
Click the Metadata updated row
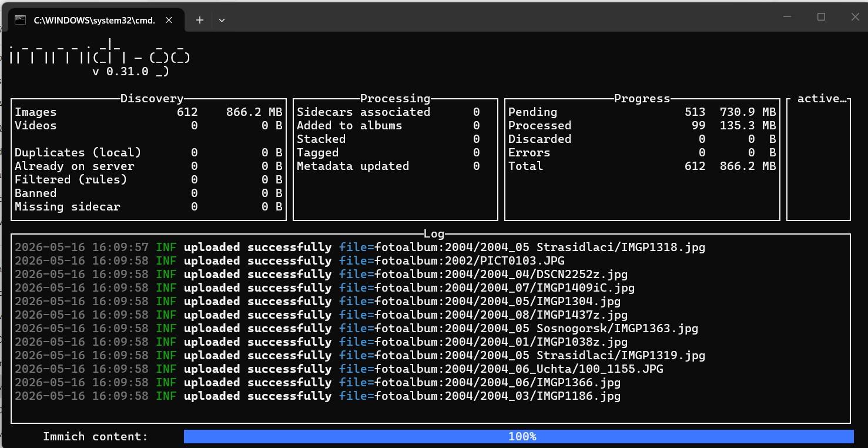click(x=388, y=166)
